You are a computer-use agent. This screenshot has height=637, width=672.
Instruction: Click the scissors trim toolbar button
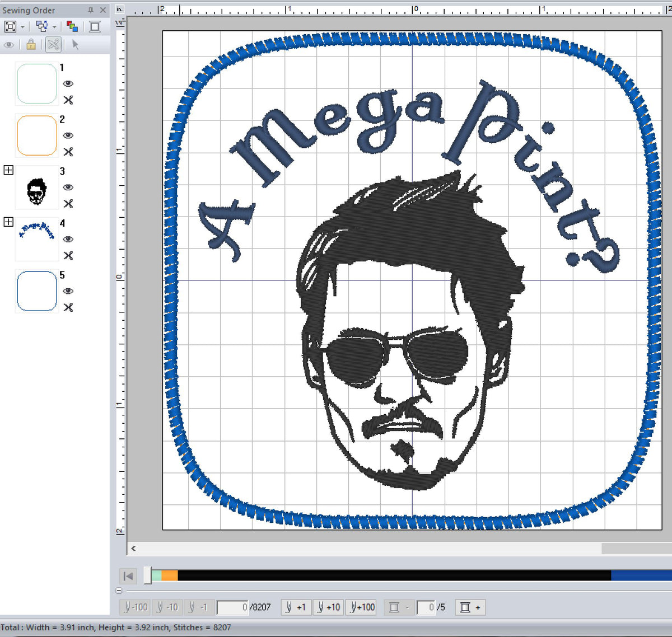pos(53,45)
